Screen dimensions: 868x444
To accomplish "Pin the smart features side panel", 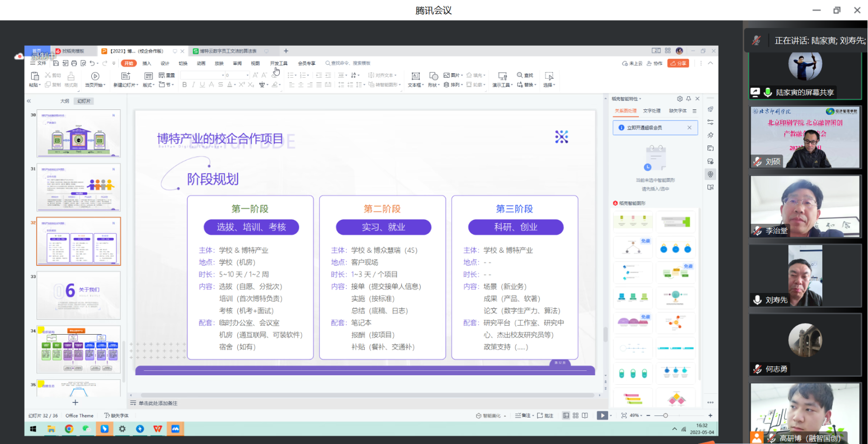I will point(688,99).
